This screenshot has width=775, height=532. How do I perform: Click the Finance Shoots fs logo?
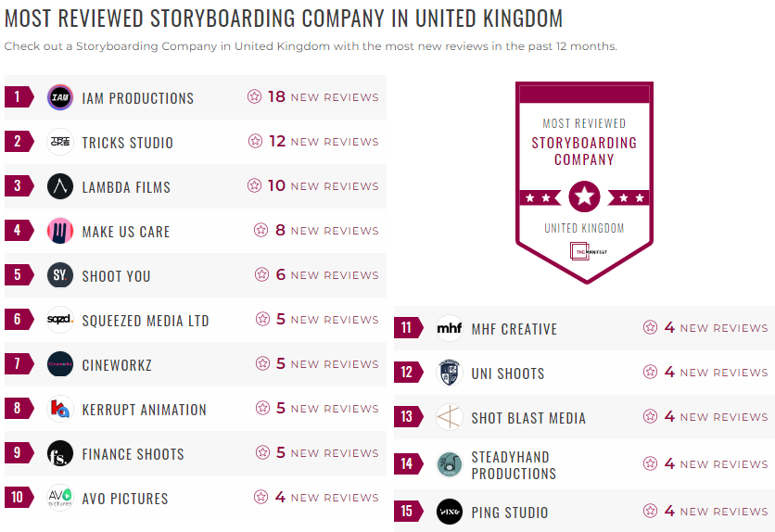pyautogui.click(x=60, y=453)
